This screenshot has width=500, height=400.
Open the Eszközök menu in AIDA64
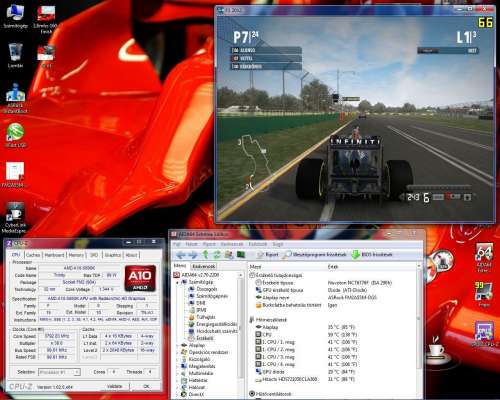(258, 244)
